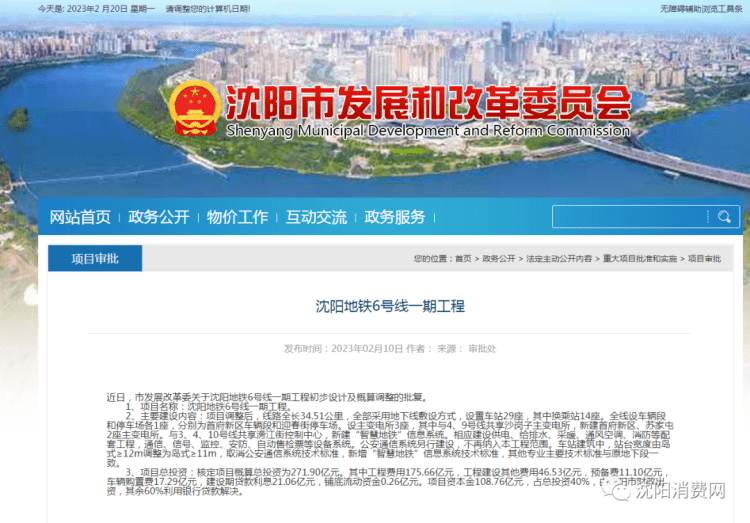Open 政务公开 breadcrumb link
Image resolution: width=750 pixels, height=523 pixels.
(x=498, y=258)
